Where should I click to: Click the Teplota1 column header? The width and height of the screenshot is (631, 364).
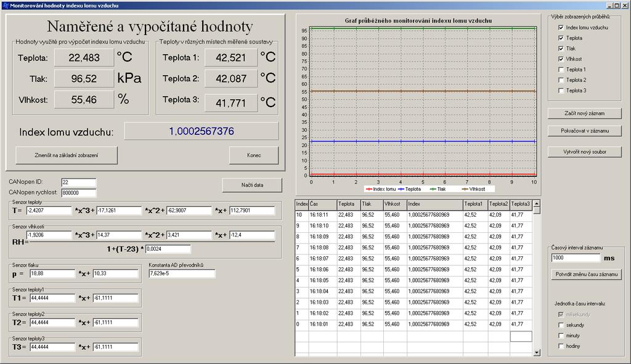[475, 204]
